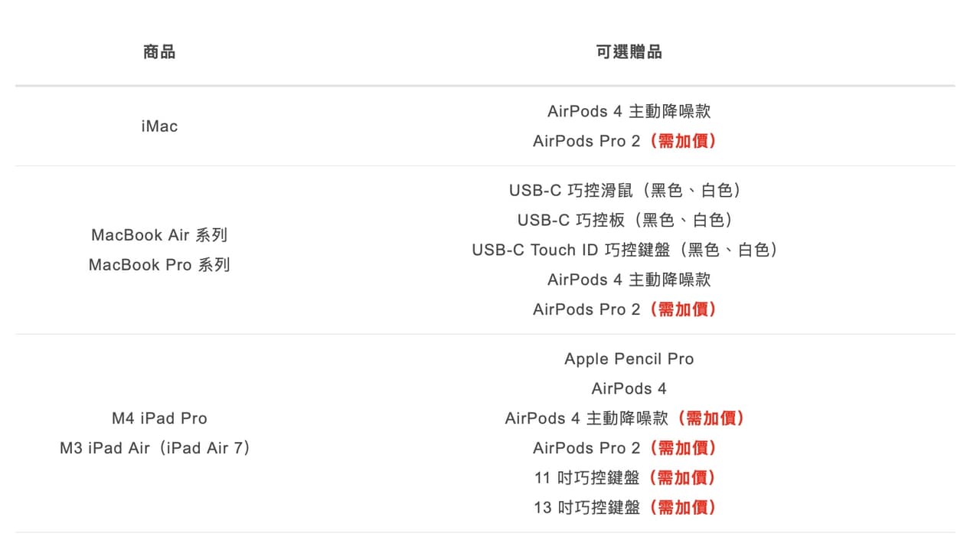Click the 11 吋巧控鍵盤 entry
Viewport: 980px width, 550px height.
[x=587, y=478]
